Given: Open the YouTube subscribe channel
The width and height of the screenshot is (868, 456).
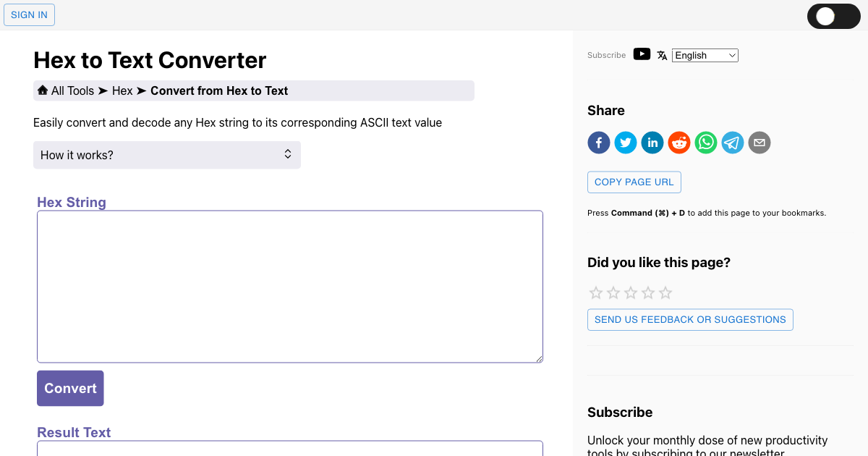Looking at the screenshot, I should tap(642, 54).
